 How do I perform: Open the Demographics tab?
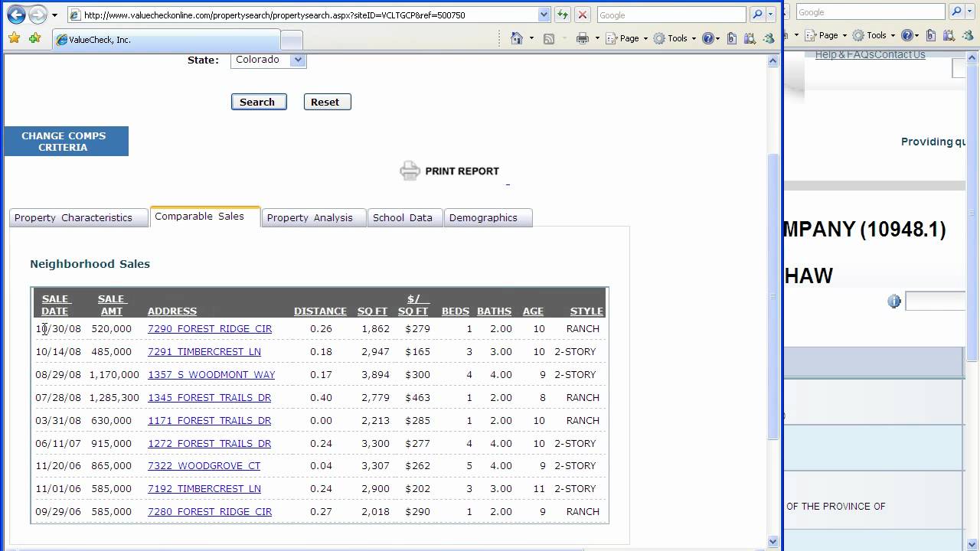488,217
